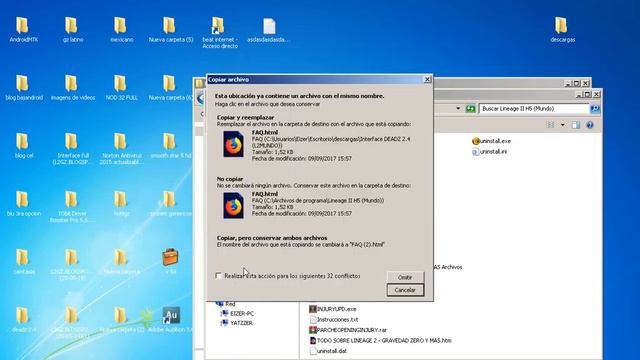
Task: Open Explorer help question mark icon
Action: pos(590,125)
